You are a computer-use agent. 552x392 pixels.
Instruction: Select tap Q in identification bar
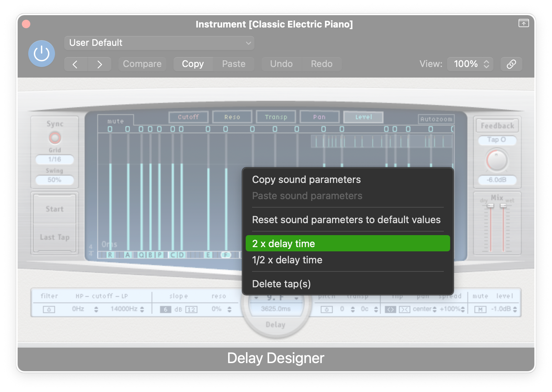tap(141, 255)
